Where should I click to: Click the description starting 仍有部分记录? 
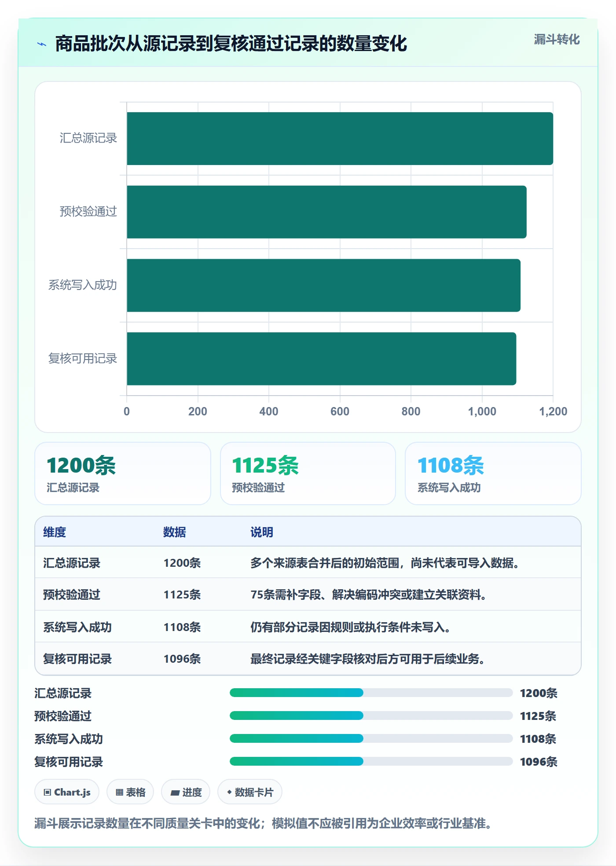click(351, 627)
